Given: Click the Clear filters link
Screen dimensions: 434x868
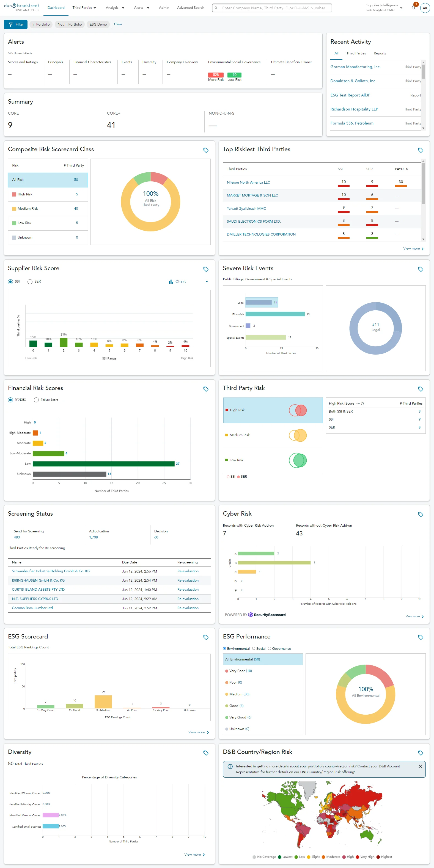Looking at the screenshot, I should [x=118, y=24].
